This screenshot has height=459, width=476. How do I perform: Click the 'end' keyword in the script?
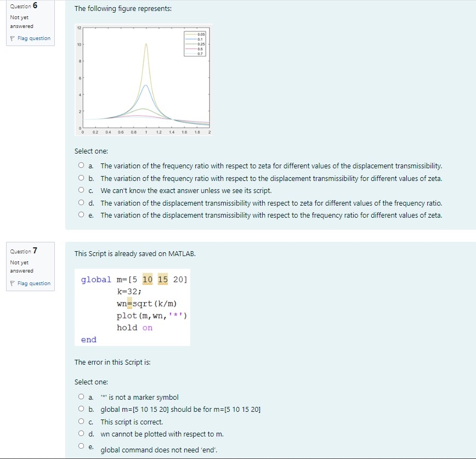coord(89,339)
